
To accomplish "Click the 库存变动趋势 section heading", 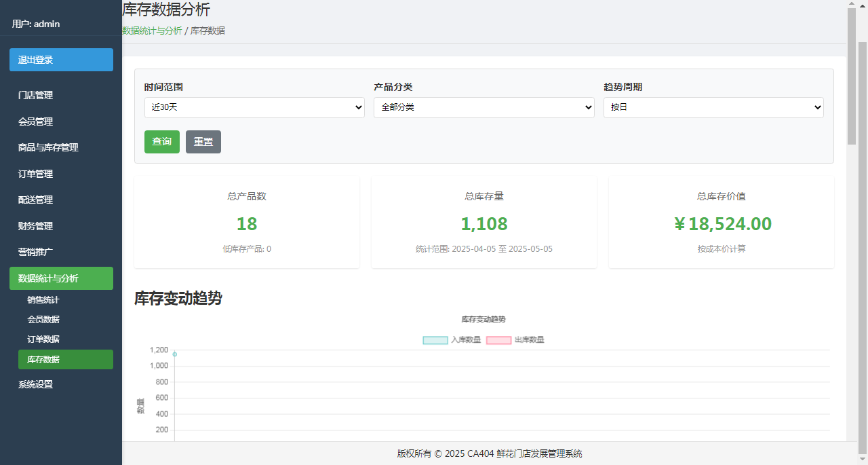I will point(178,299).
